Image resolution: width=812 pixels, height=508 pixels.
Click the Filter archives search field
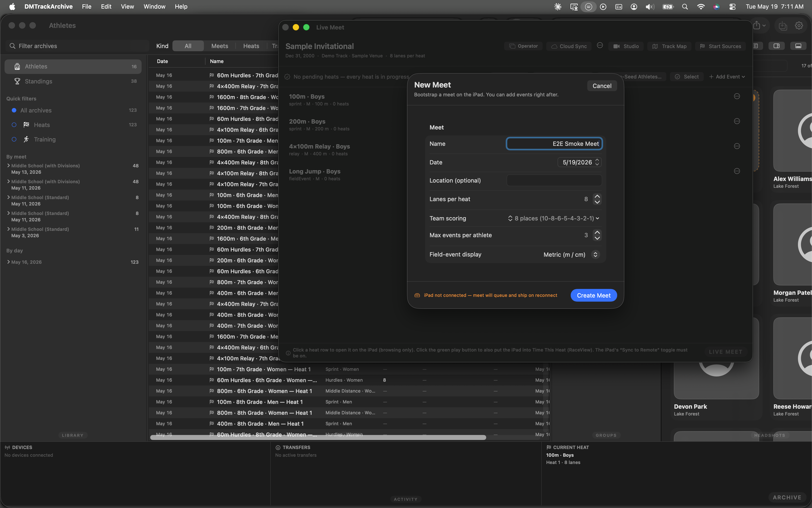(77, 46)
